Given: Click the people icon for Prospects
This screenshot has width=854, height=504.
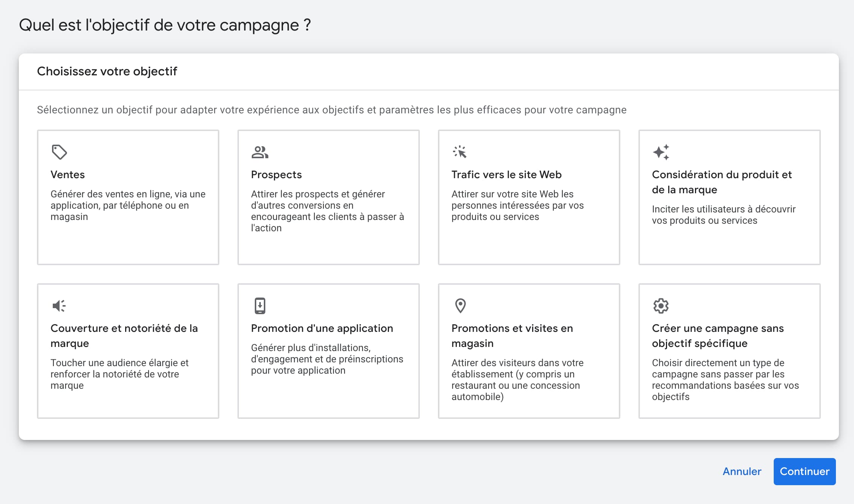Looking at the screenshot, I should (x=260, y=152).
